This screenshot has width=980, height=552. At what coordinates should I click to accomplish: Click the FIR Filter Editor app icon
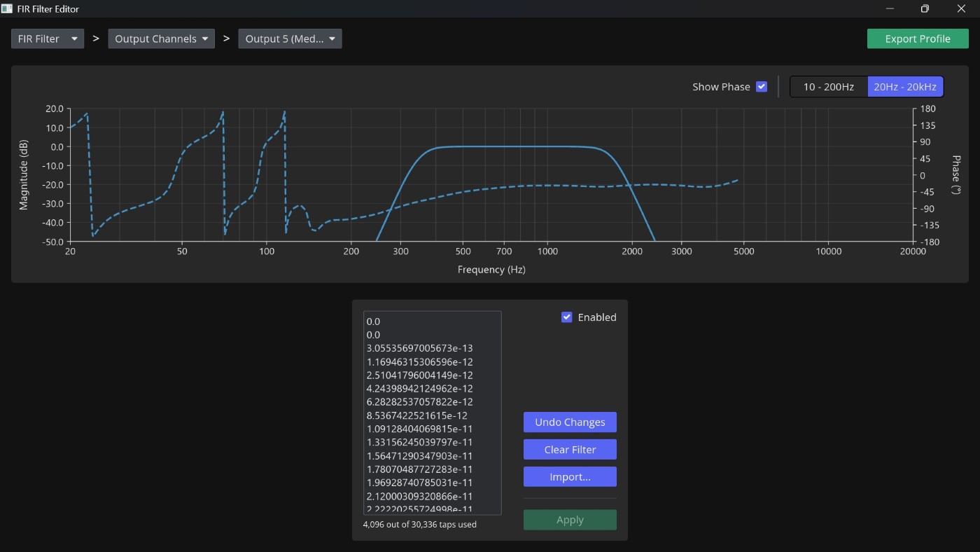[x=6, y=8]
